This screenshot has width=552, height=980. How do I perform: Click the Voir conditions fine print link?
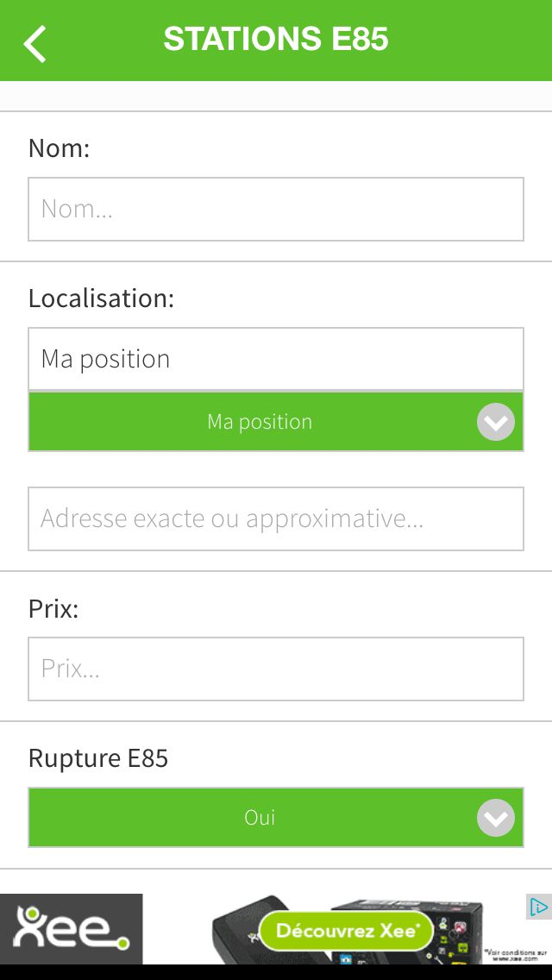(516, 955)
